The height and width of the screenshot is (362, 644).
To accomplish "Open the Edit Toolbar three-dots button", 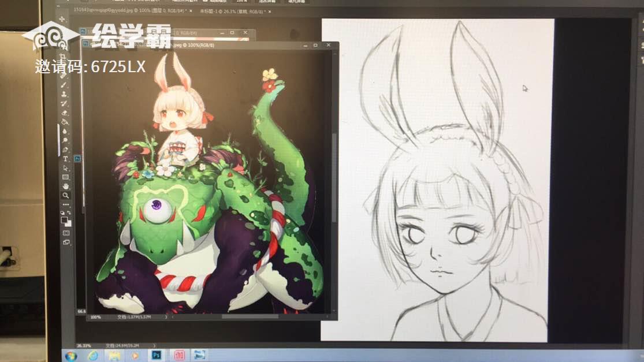I will point(66,204).
